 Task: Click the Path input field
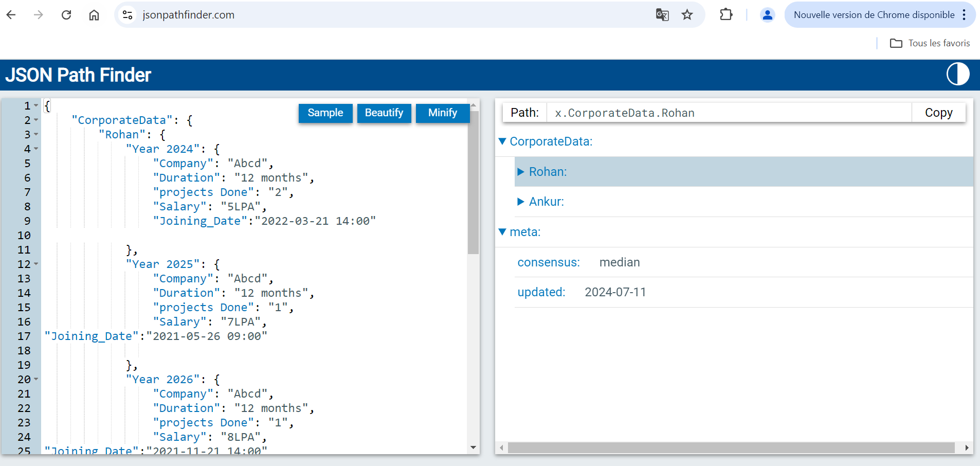729,113
